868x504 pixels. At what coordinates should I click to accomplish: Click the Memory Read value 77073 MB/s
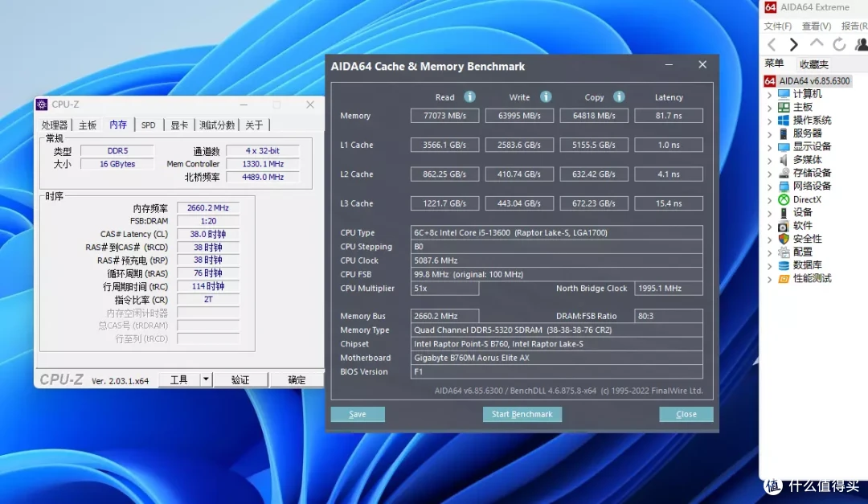(444, 116)
